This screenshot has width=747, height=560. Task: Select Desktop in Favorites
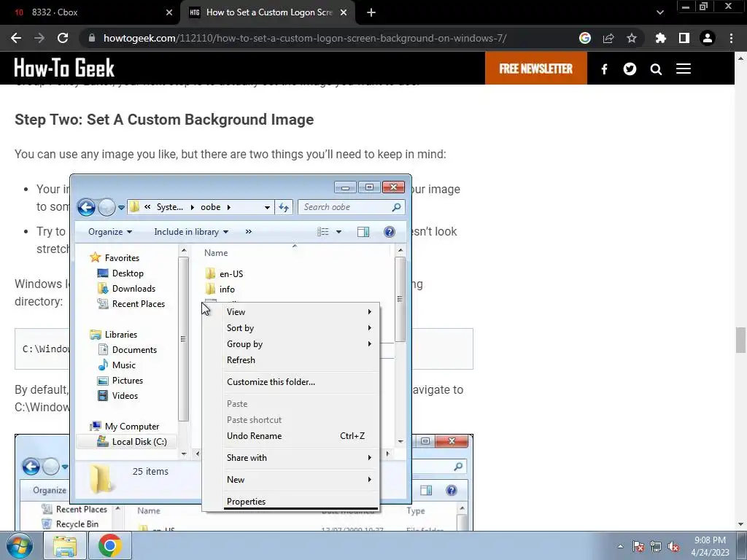click(120, 273)
